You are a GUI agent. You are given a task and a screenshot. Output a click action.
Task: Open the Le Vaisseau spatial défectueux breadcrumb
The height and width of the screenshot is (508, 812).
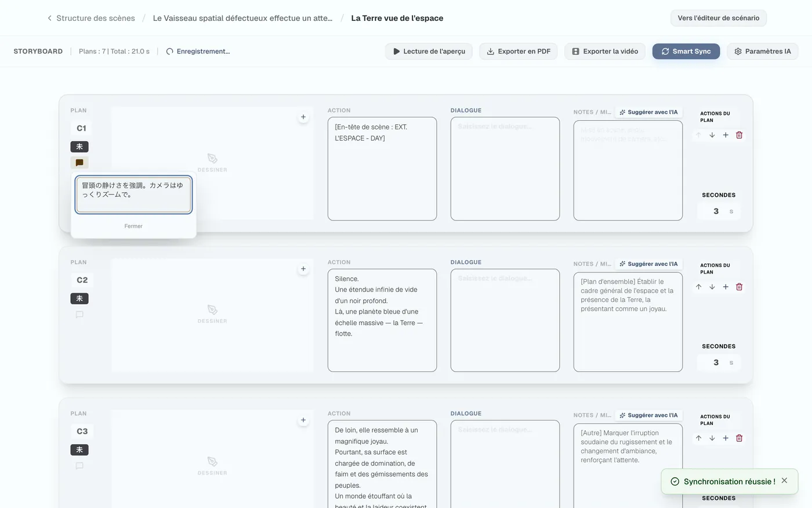click(242, 18)
